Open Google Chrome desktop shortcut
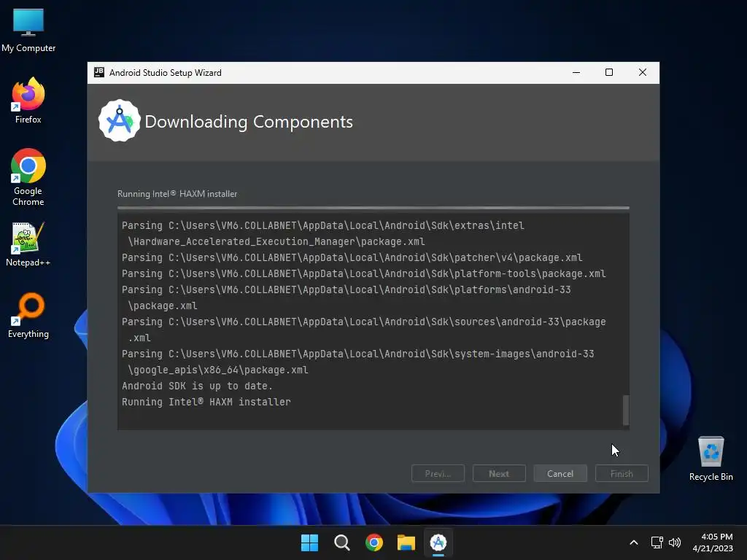The height and width of the screenshot is (560, 747). point(28,177)
